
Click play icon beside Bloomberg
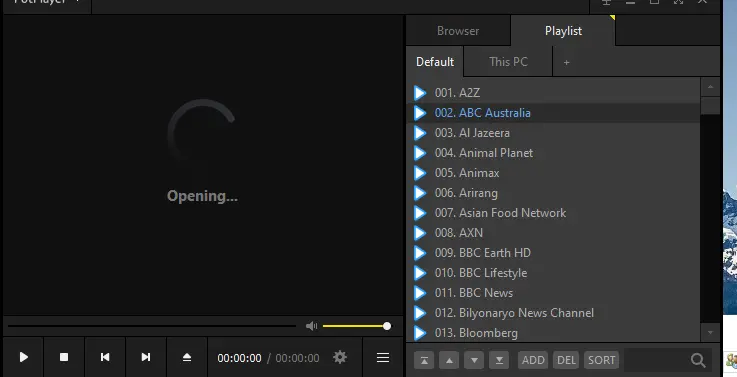click(420, 333)
